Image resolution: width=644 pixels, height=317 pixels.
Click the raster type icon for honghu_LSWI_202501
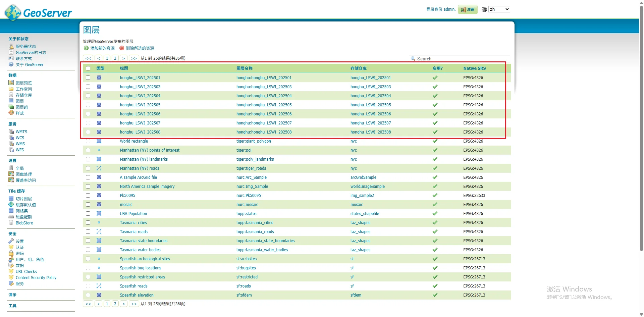(x=99, y=77)
